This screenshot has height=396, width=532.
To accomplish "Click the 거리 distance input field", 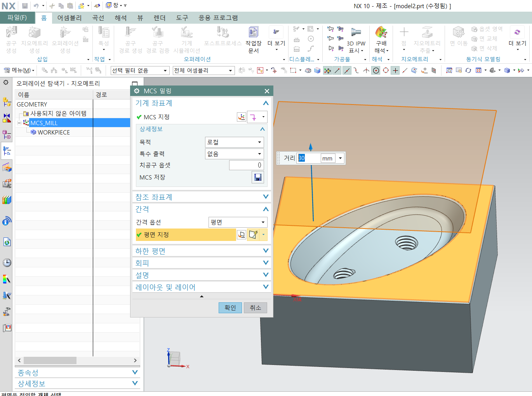I will click(309, 158).
